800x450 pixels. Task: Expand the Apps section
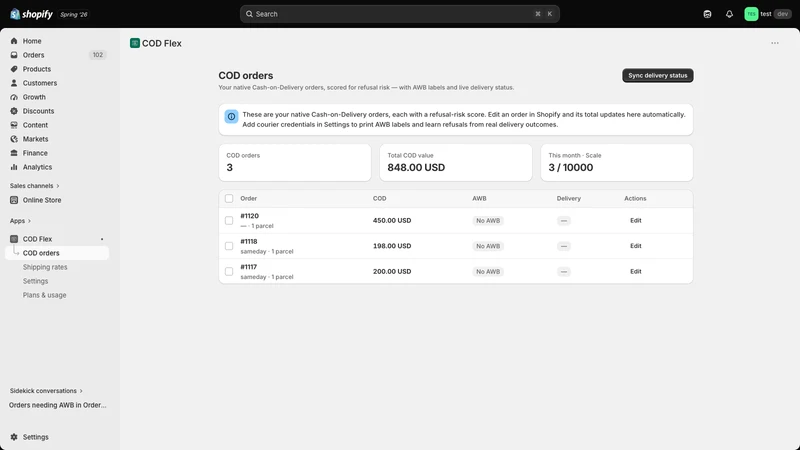coord(20,221)
